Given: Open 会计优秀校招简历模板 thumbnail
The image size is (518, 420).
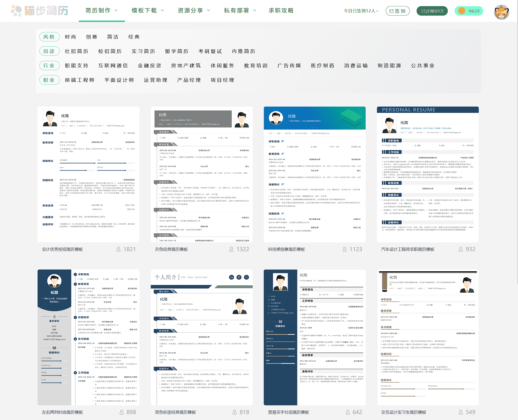Looking at the screenshot, I should (x=88, y=174).
